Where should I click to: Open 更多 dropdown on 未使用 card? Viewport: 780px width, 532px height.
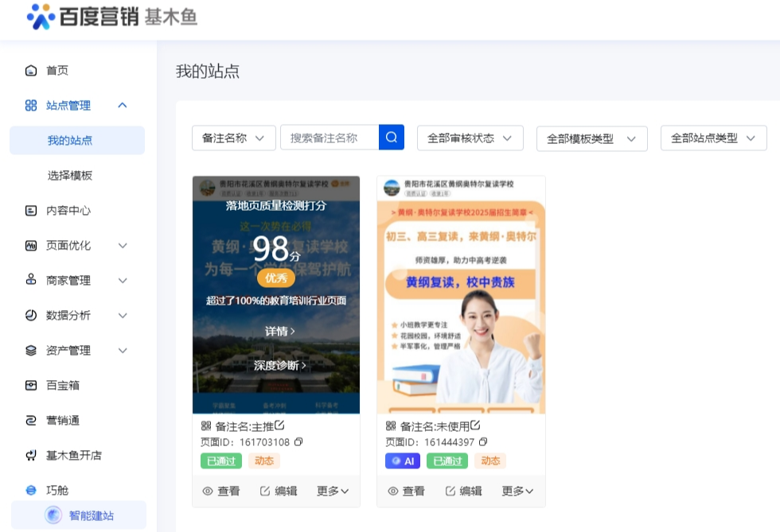[x=517, y=491]
